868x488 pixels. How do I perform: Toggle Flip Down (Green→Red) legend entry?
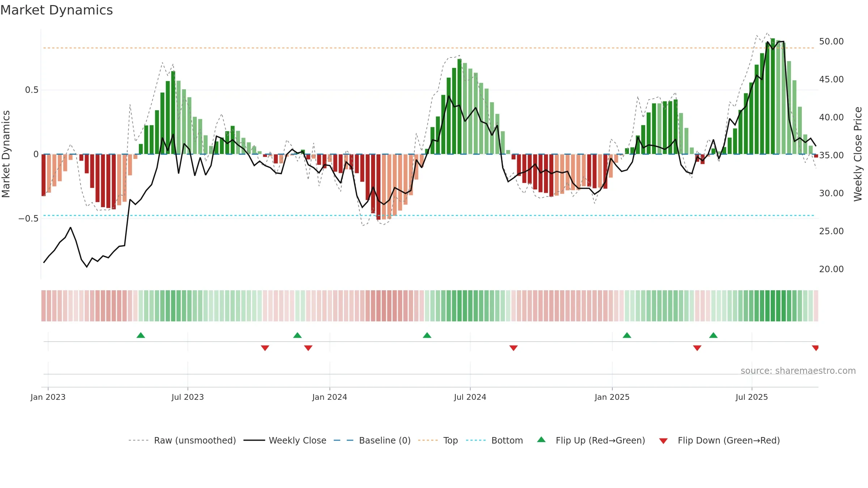point(719,440)
